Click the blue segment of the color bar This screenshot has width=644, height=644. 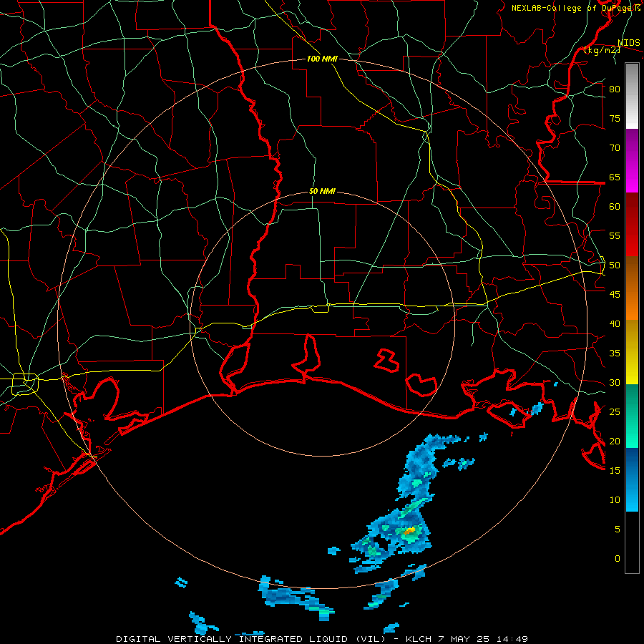(x=632, y=479)
